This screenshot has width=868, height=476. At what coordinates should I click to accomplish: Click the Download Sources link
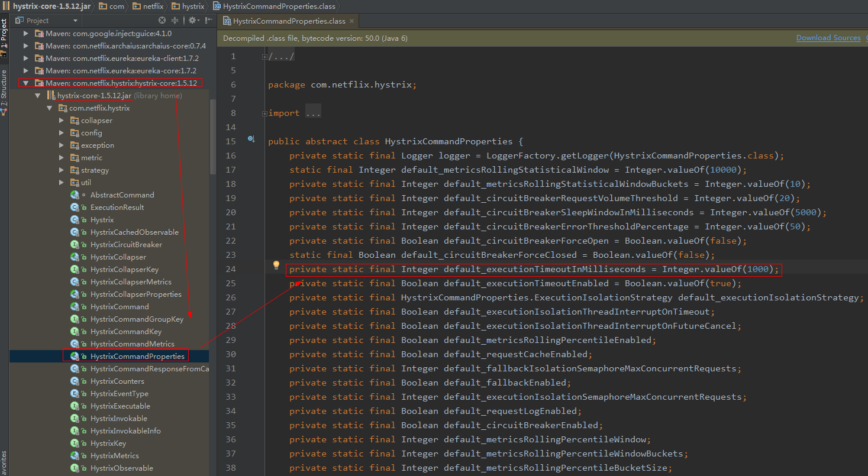[x=828, y=38]
